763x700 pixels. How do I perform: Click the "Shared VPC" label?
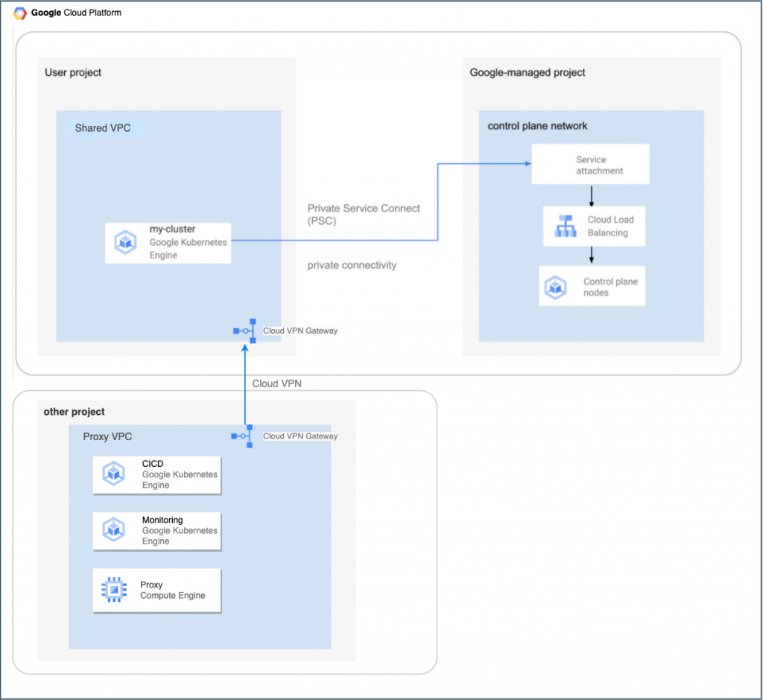[103, 128]
